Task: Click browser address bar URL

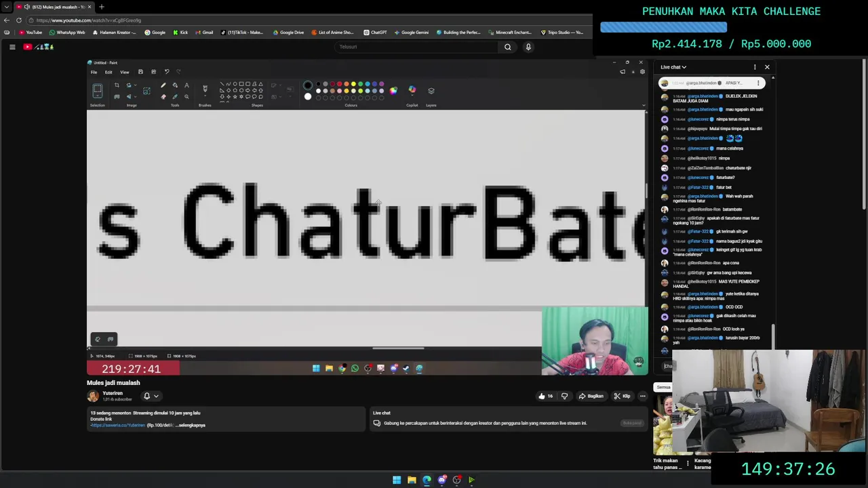Action: 88,20
